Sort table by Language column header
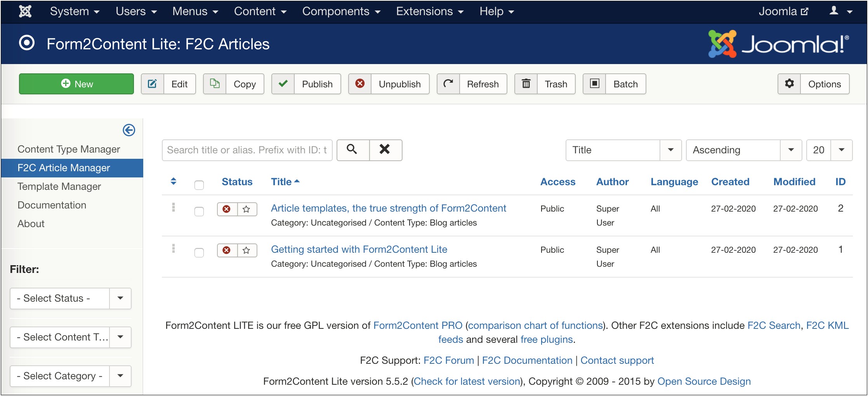 (674, 182)
